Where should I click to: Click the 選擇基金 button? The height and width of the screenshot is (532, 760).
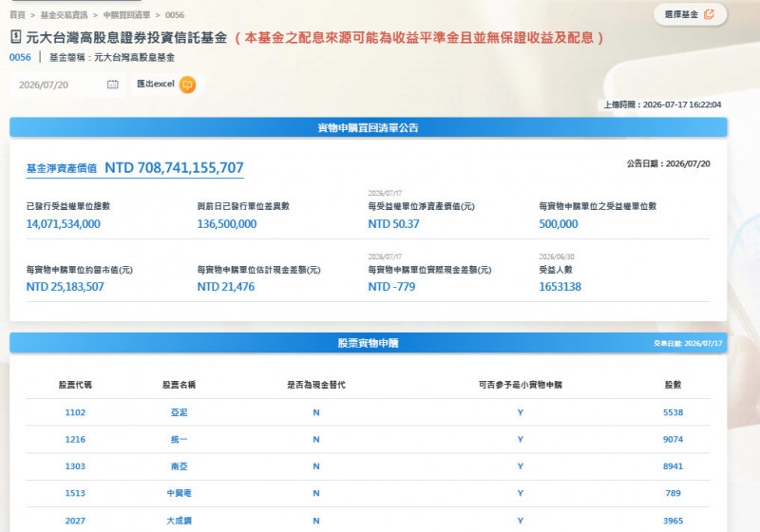(690, 14)
